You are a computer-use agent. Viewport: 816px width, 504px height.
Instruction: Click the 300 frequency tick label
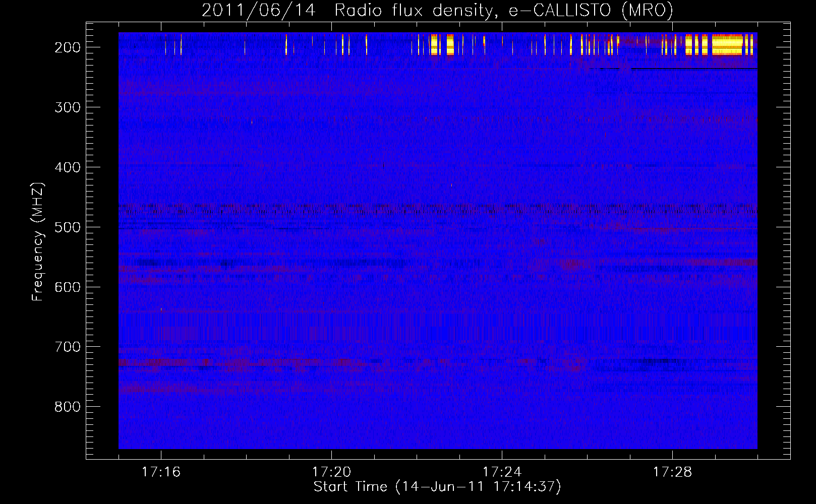click(x=67, y=107)
